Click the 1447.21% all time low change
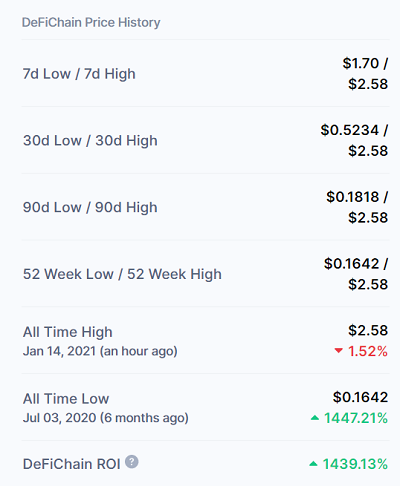Viewport: 400px width, 486px height. pyautogui.click(x=356, y=418)
